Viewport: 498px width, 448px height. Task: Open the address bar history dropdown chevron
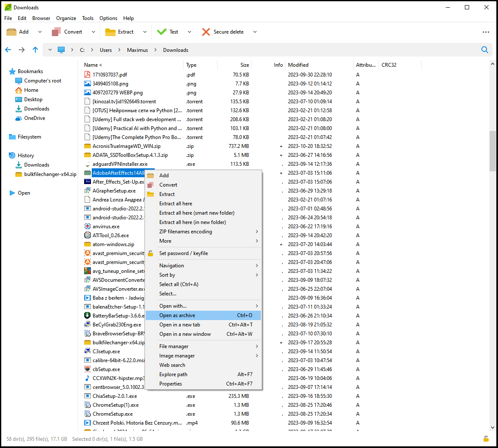[50, 50]
